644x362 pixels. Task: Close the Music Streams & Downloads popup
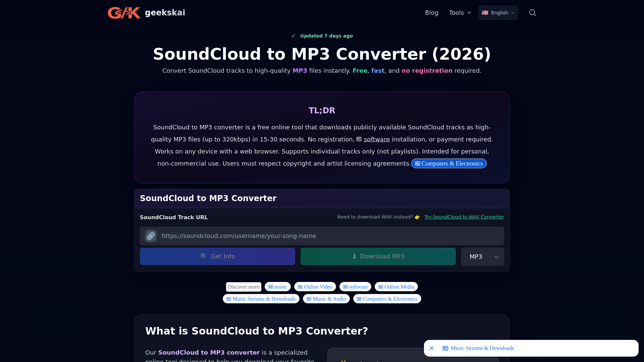pyautogui.click(x=432, y=348)
